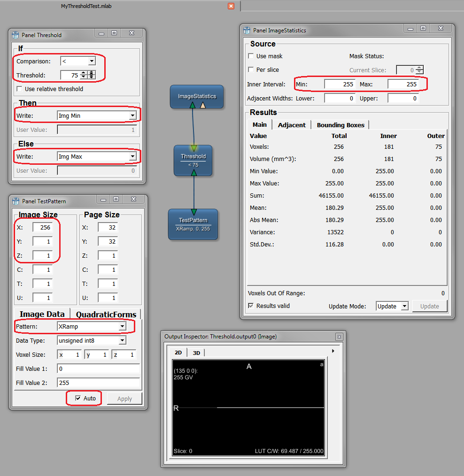Click the Fill Value 2 input field

click(x=98, y=383)
